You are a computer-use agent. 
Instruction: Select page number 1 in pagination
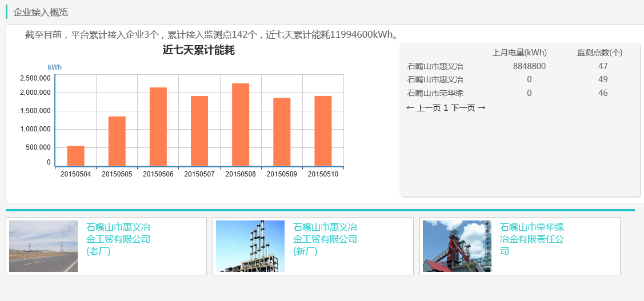(x=446, y=108)
